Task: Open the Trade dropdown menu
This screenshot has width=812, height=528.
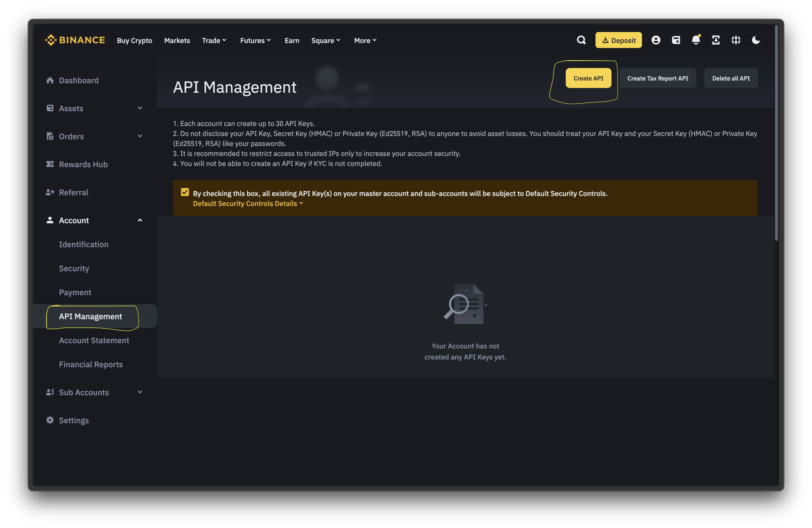Action: [214, 40]
